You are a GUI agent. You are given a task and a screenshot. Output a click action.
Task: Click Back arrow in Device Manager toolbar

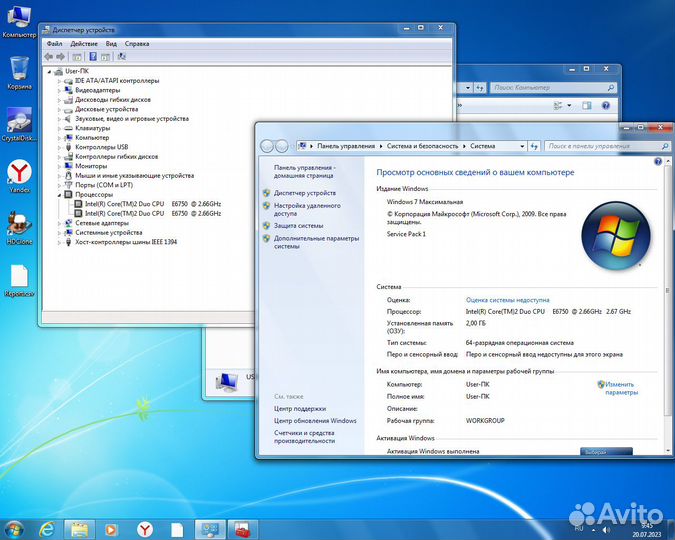tap(49, 56)
